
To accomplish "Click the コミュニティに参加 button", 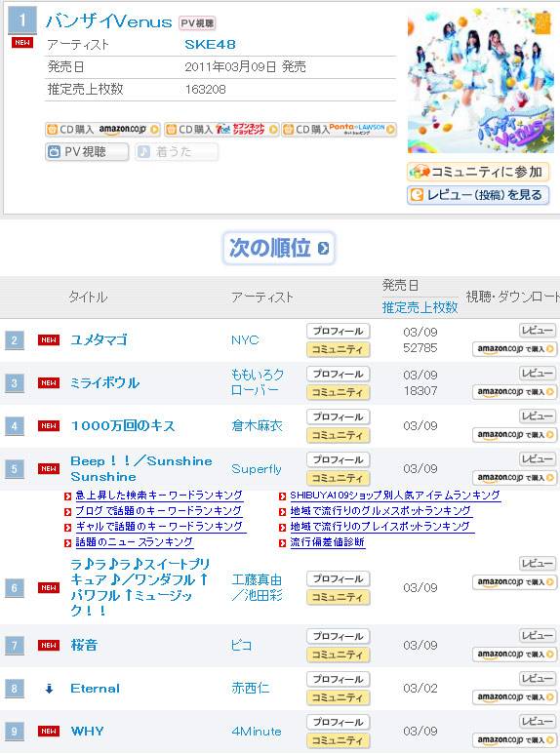I will click(x=478, y=172).
